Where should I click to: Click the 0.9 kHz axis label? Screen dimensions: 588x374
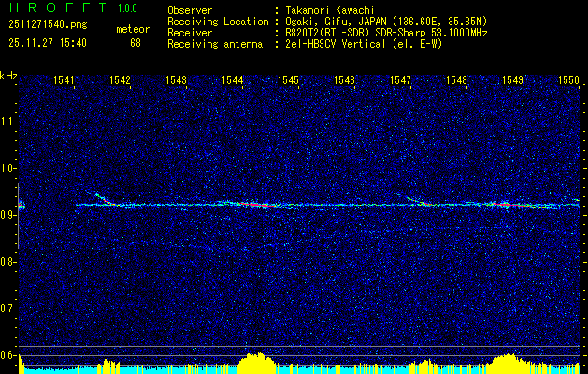tap(7, 215)
